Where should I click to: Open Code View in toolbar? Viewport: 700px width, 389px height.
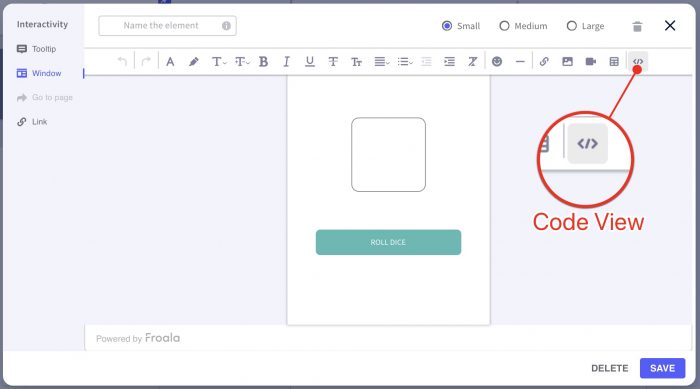click(x=638, y=62)
